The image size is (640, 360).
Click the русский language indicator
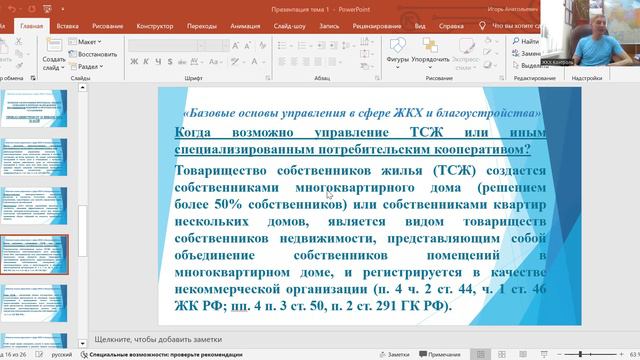tap(62, 355)
